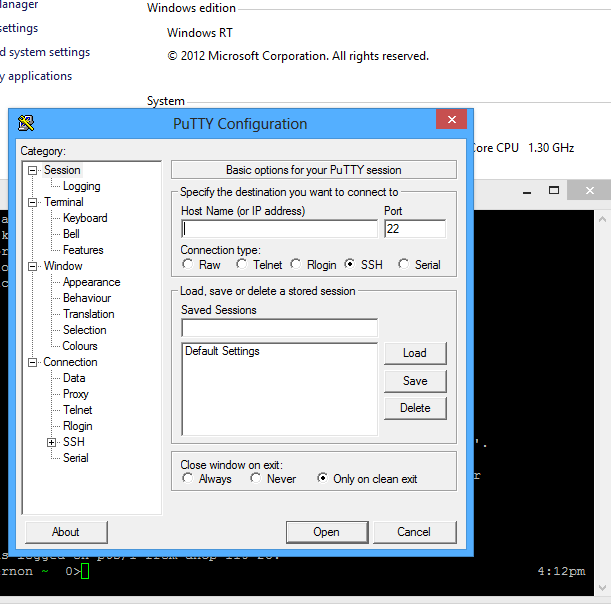Open the Translation category

[x=89, y=314]
